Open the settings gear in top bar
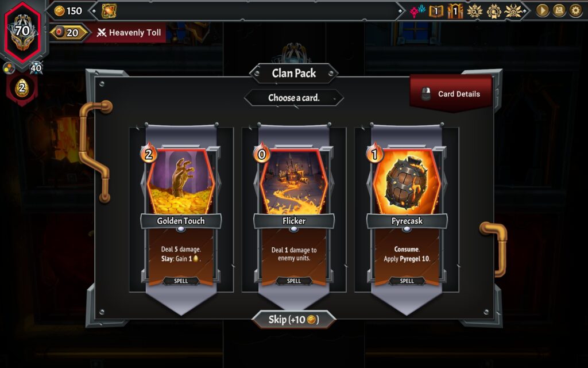588x368 pixels. click(575, 10)
